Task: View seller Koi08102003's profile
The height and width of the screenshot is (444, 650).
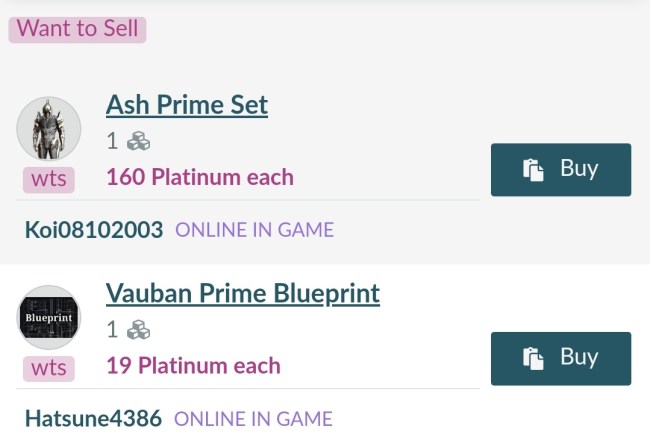Action: pyautogui.click(x=94, y=230)
